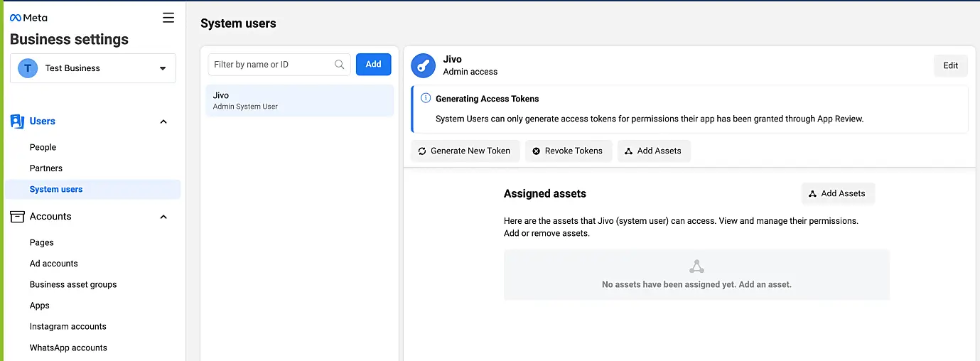980x361 pixels.
Task: Collapse the Users section chevron
Action: click(163, 122)
